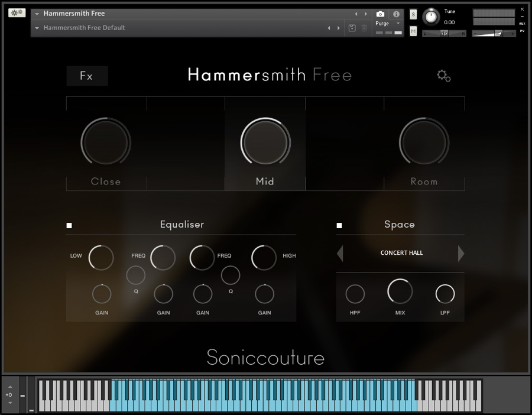Viewport: 532px width, 415px height.
Task: Mute the instrument with M button
Action: pyautogui.click(x=413, y=31)
